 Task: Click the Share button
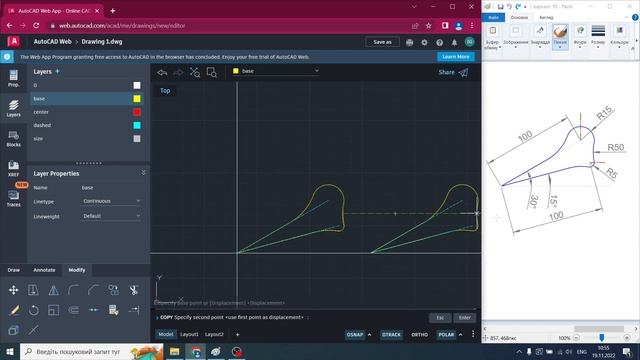pos(453,72)
